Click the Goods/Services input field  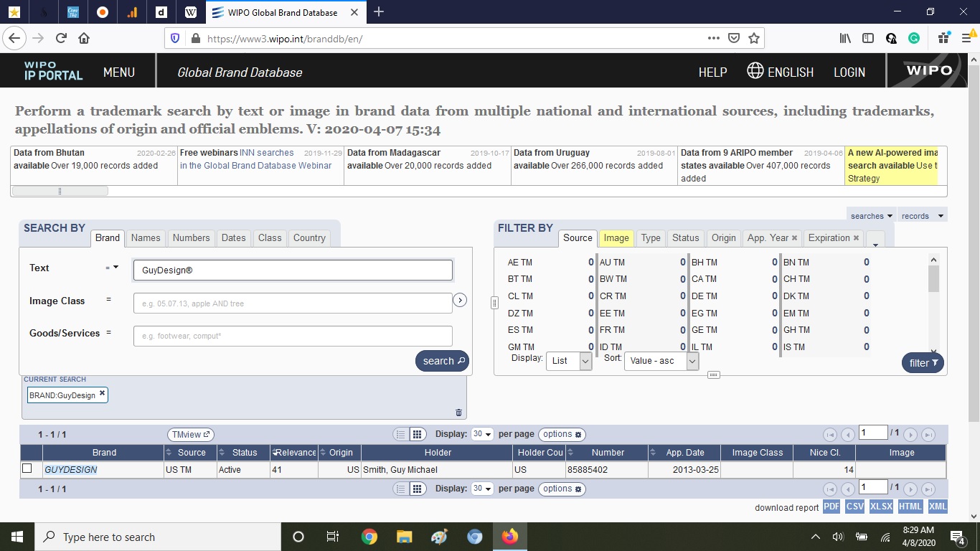(x=293, y=336)
